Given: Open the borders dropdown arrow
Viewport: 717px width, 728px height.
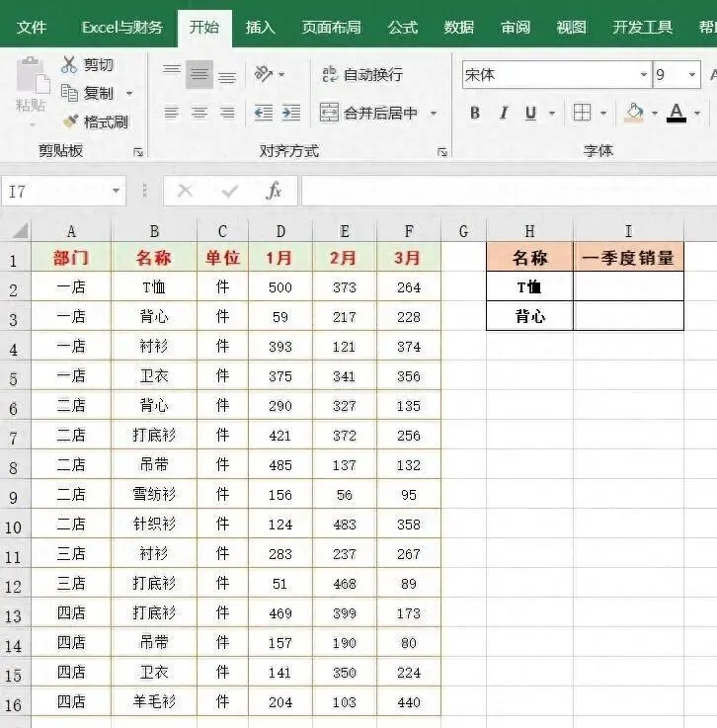Looking at the screenshot, I should [603, 113].
